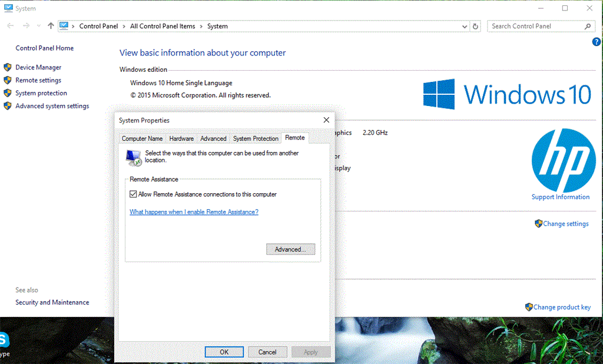Click the System window title icon
Image resolution: width=603 pixels, height=364 pixels.
click(x=8, y=8)
